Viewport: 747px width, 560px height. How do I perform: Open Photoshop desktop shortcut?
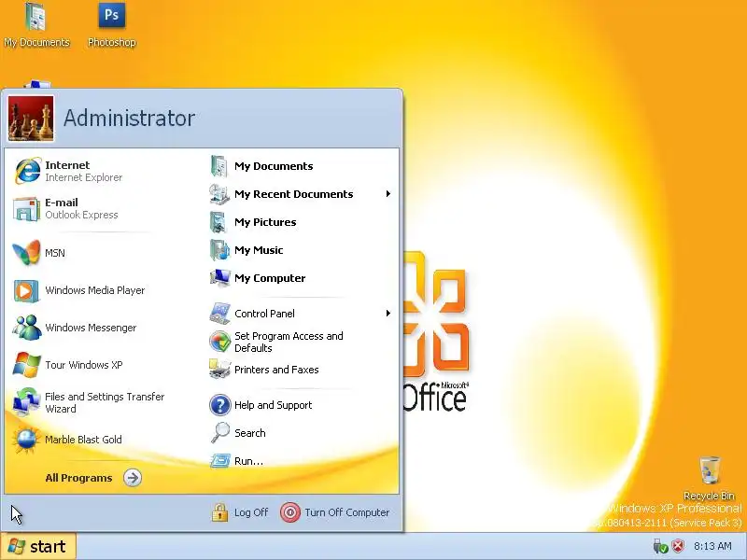tap(111, 25)
